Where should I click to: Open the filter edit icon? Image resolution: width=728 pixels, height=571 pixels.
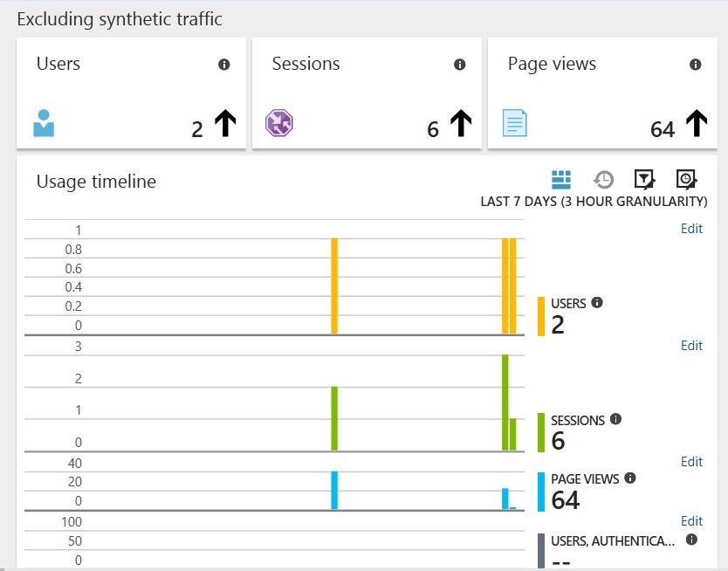pyautogui.click(x=644, y=180)
